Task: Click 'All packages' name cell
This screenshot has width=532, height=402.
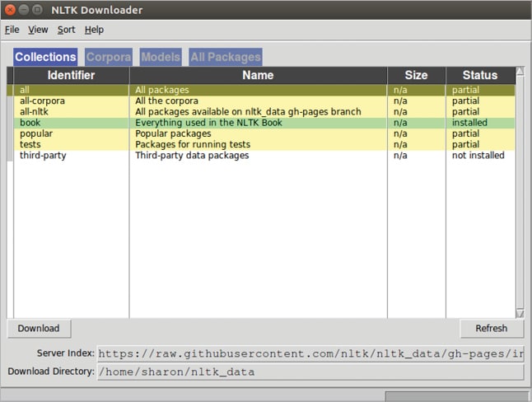Action: click(x=162, y=90)
